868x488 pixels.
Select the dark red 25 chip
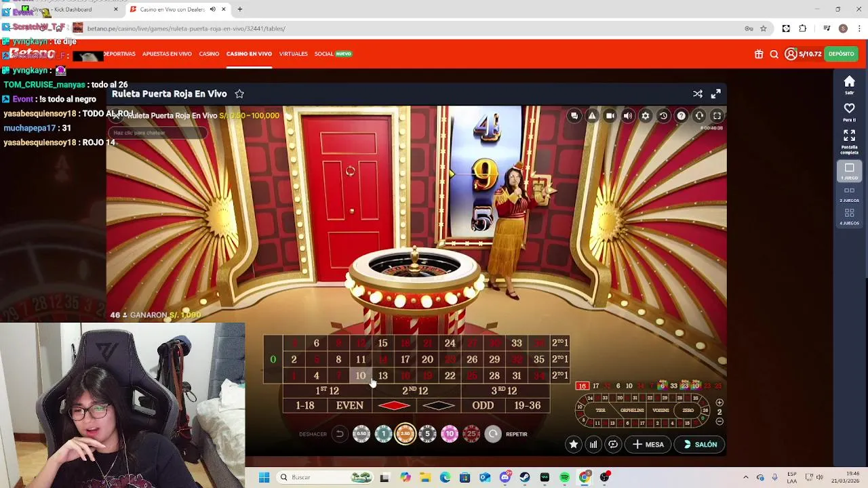[471, 434]
